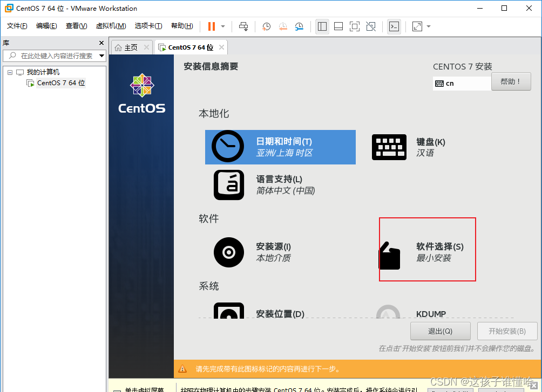Open the pause button dropdown arrow
This screenshot has width=542, height=392.
pos(223,26)
